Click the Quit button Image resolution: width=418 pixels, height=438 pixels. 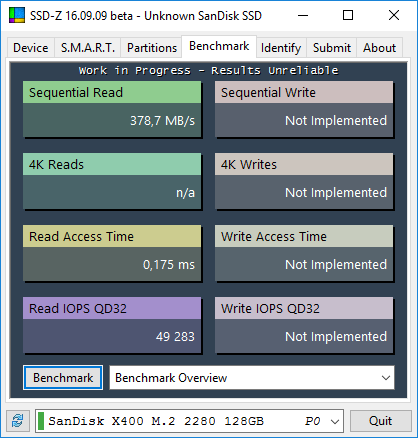coord(380,421)
